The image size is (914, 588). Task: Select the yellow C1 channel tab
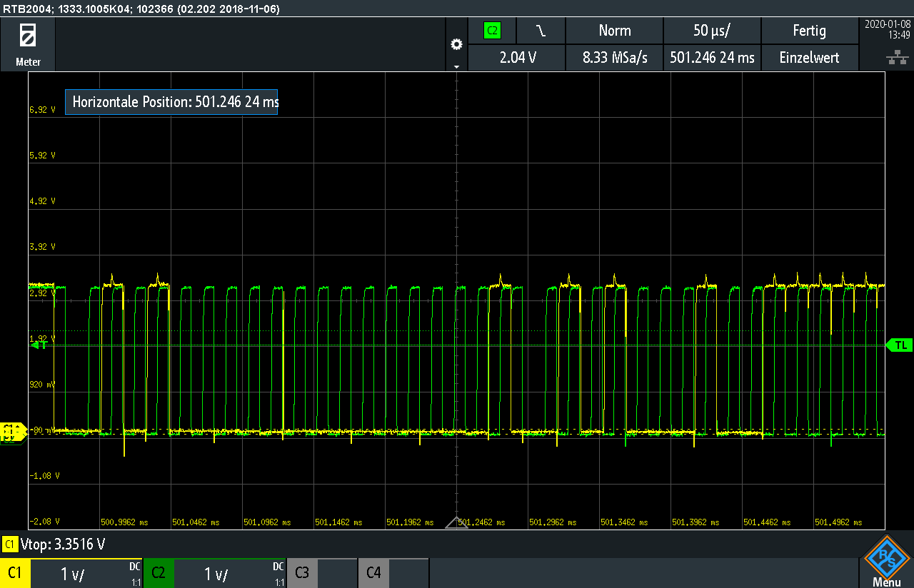[15, 573]
